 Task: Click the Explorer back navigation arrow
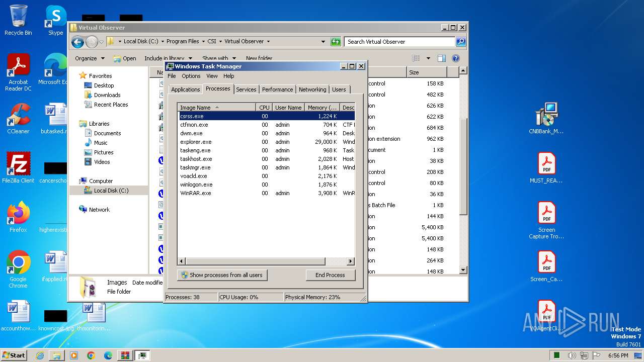[77, 42]
